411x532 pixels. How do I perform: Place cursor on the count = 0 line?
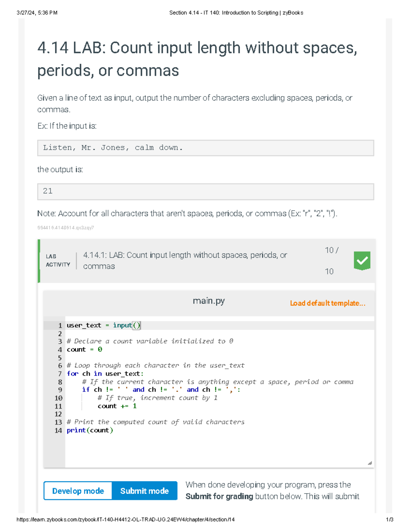click(84, 350)
